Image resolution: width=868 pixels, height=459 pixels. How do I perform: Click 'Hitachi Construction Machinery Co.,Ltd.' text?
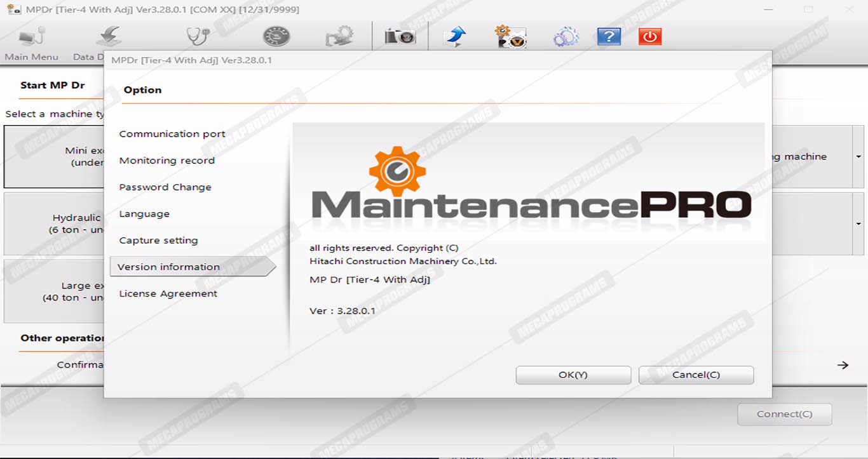403,261
